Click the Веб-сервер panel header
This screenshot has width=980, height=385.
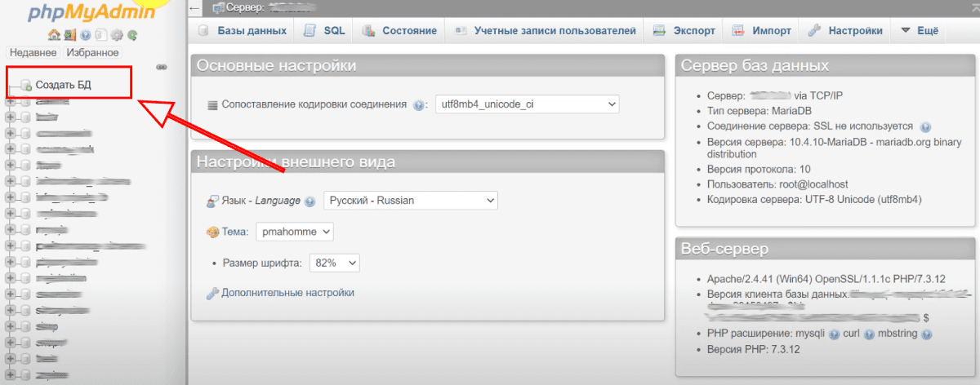click(826, 249)
